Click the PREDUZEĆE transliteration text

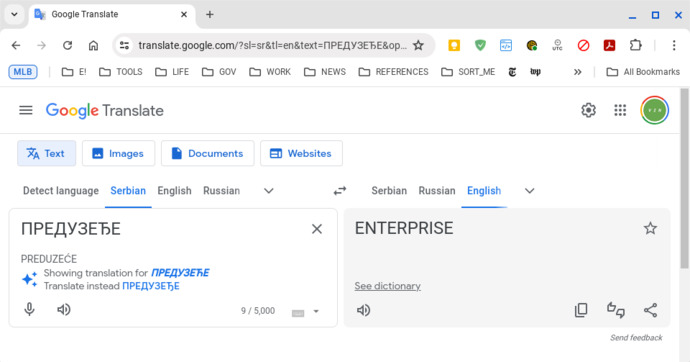(49, 259)
